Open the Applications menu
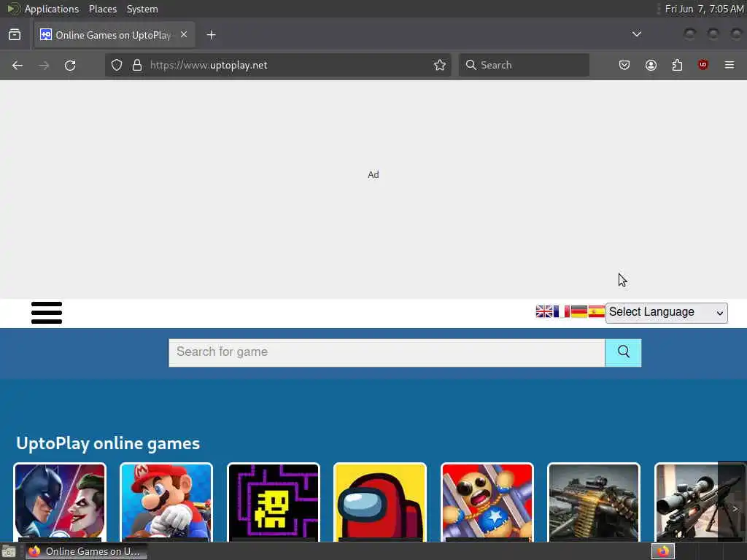Viewport: 747px width, 560px height. point(52,9)
